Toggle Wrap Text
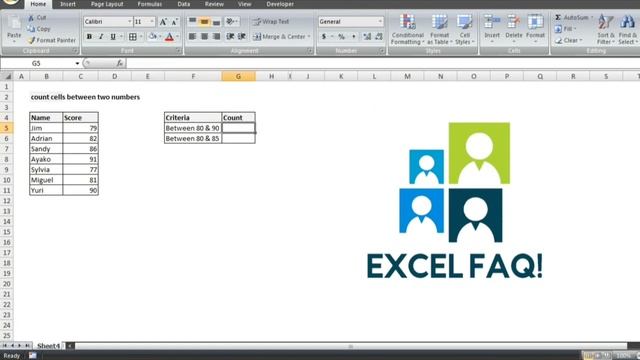 [x=270, y=22]
